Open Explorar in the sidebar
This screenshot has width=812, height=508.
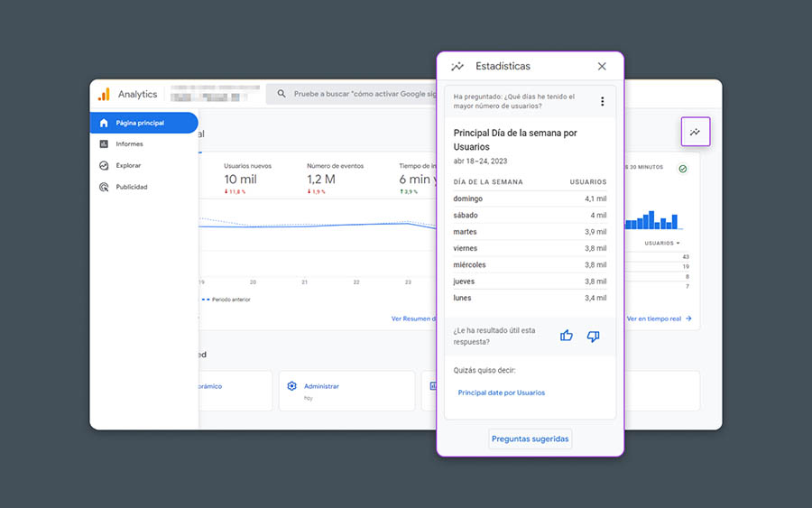(x=127, y=166)
